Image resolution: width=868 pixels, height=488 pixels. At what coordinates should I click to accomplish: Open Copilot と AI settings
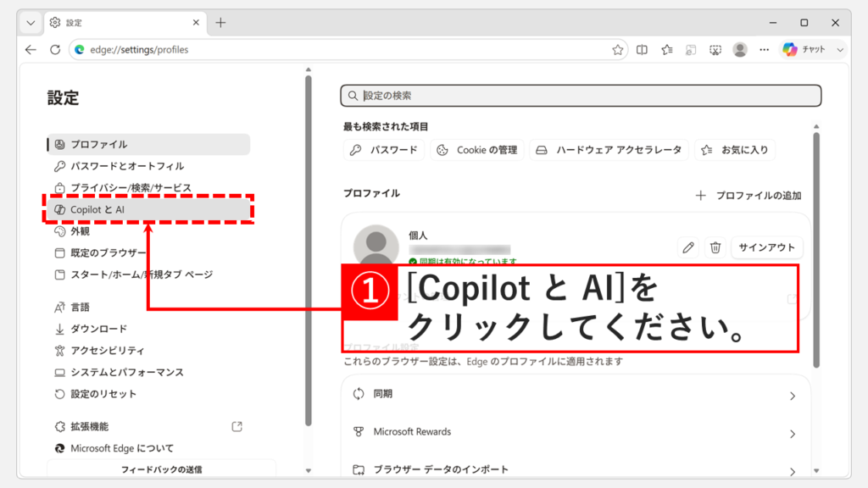(x=148, y=210)
